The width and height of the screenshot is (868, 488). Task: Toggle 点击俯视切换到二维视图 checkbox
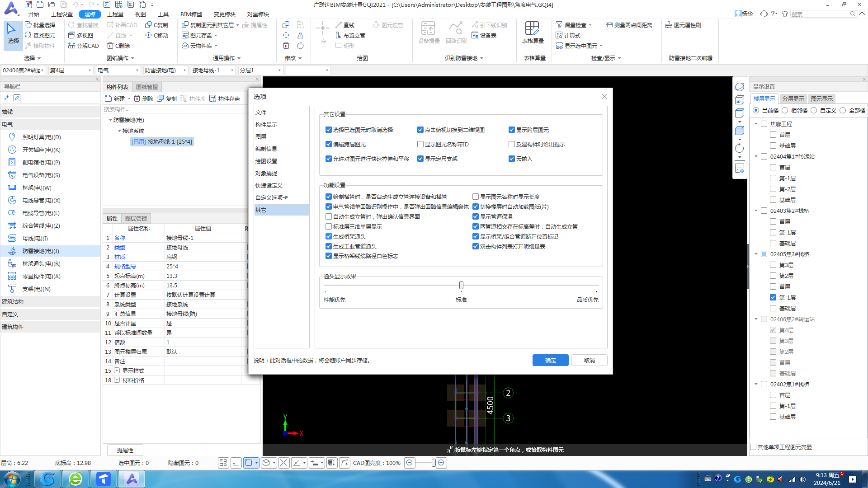pyautogui.click(x=420, y=130)
